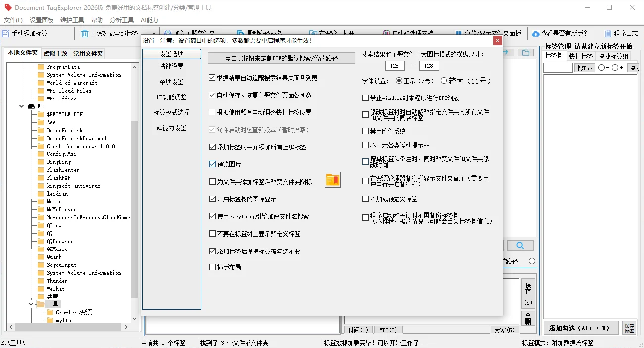Screen dimensions: 644x348
Task: Select the 较大(11号) font radio button
Action: click(x=444, y=81)
